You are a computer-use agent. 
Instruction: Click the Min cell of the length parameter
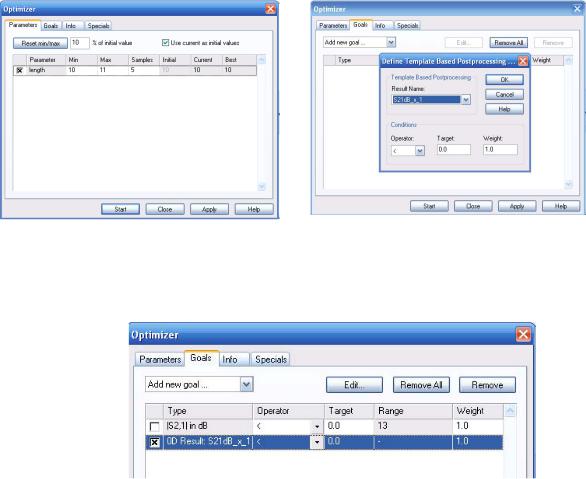point(81,70)
